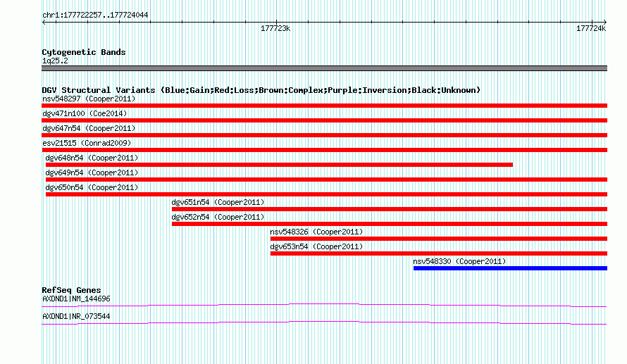Image resolution: width=627 pixels, height=364 pixels.
Task: Click the dgv653n54 (Cooper2011) label
Action: coord(316,246)
